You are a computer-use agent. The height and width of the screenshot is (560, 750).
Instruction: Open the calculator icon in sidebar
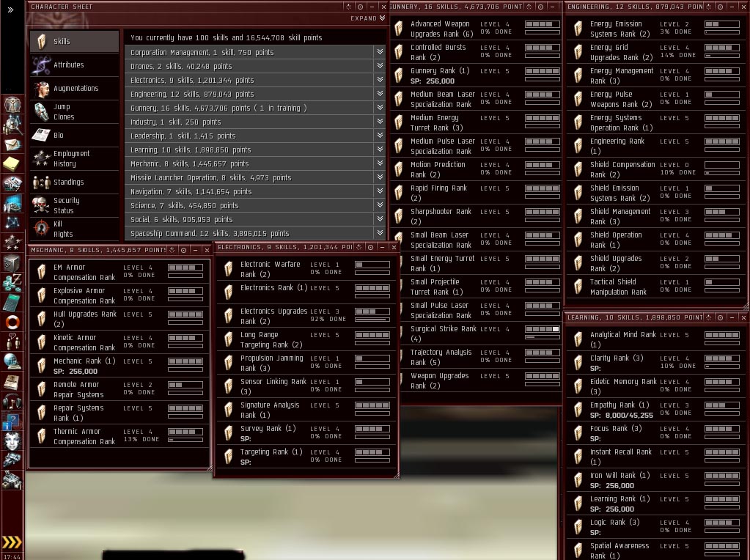click(12, 302)
